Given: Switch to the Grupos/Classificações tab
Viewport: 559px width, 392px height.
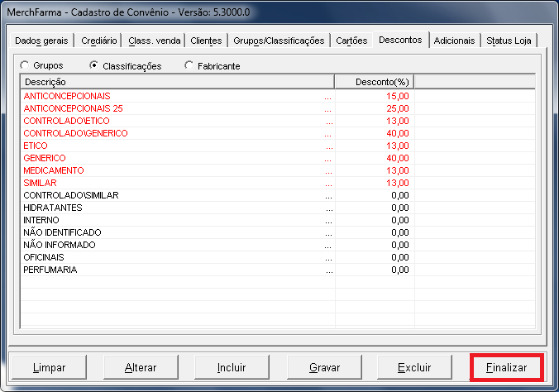Looking at the screenshot, I should click(278, 41).
